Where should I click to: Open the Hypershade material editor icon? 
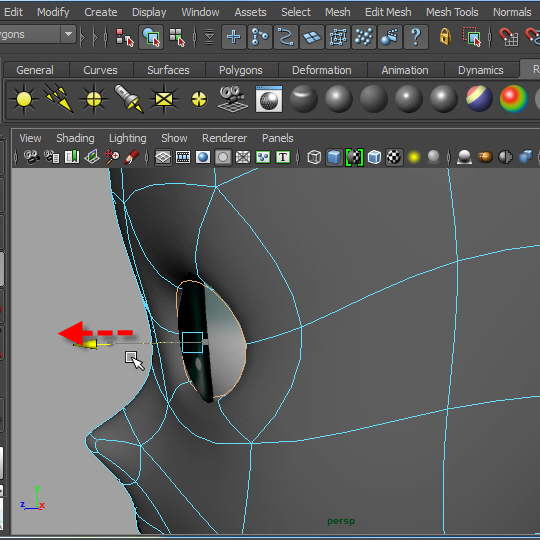269,99
